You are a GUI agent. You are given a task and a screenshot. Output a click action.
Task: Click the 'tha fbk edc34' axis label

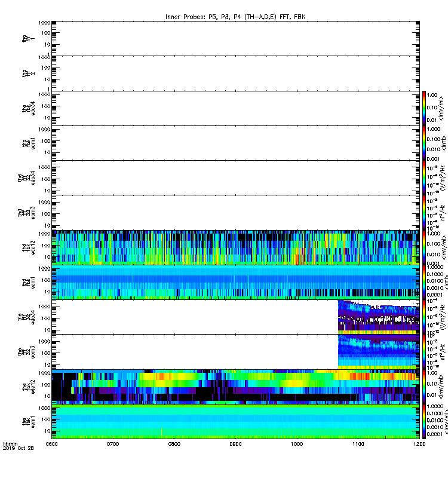coord(28,108)
